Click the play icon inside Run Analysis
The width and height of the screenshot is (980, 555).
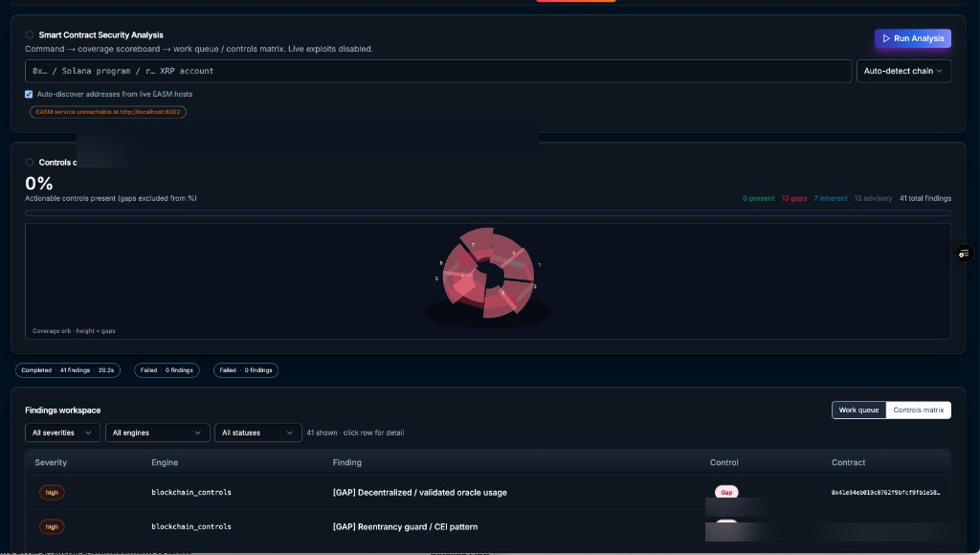885,38
